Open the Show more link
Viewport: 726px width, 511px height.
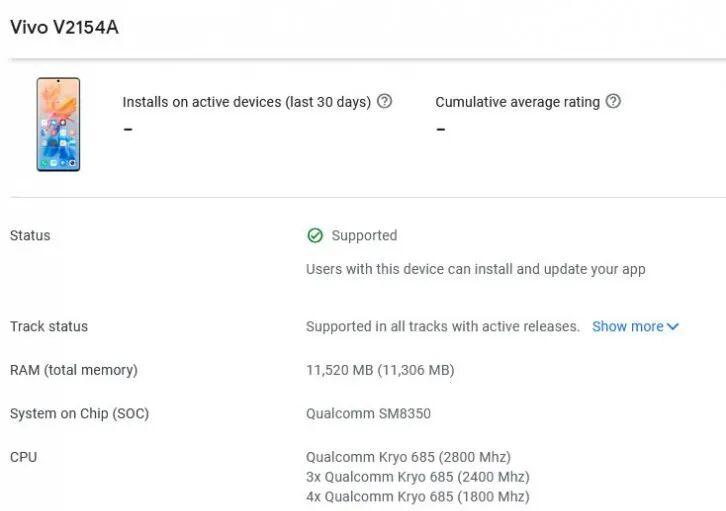coord(627,327)
